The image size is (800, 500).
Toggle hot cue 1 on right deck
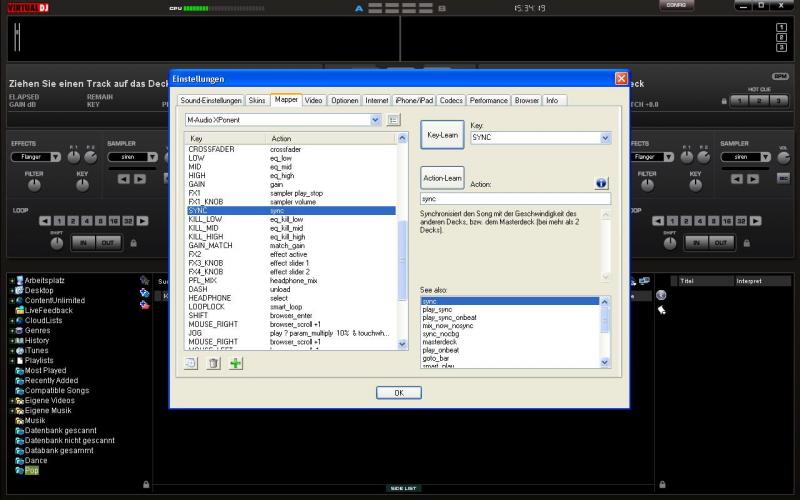coord(737,101)
